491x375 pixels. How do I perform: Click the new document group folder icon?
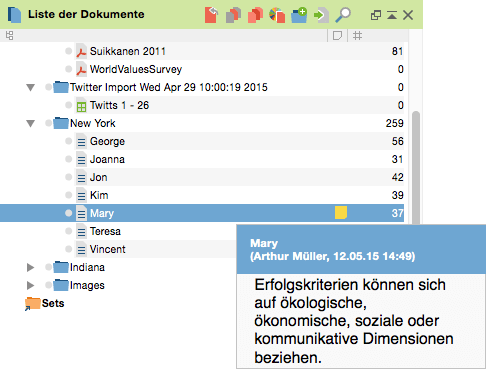pyautogui.click(x=299, y=15)
